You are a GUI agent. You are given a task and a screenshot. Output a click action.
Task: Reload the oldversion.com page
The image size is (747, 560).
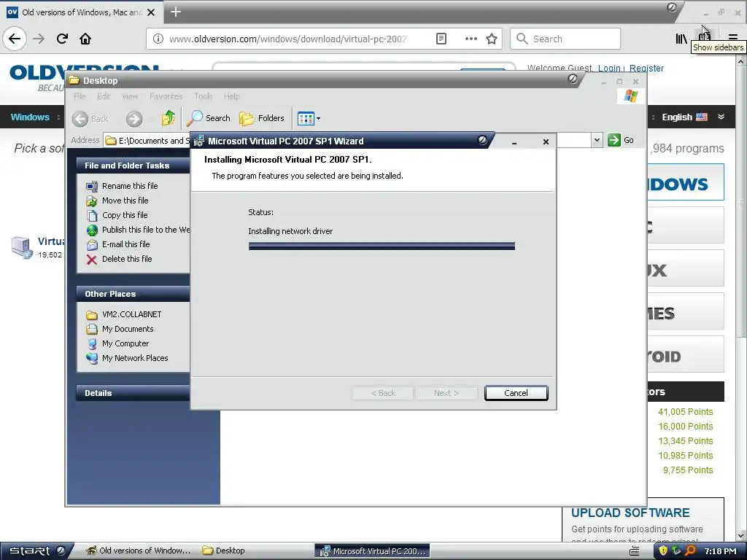coord(63,39)
